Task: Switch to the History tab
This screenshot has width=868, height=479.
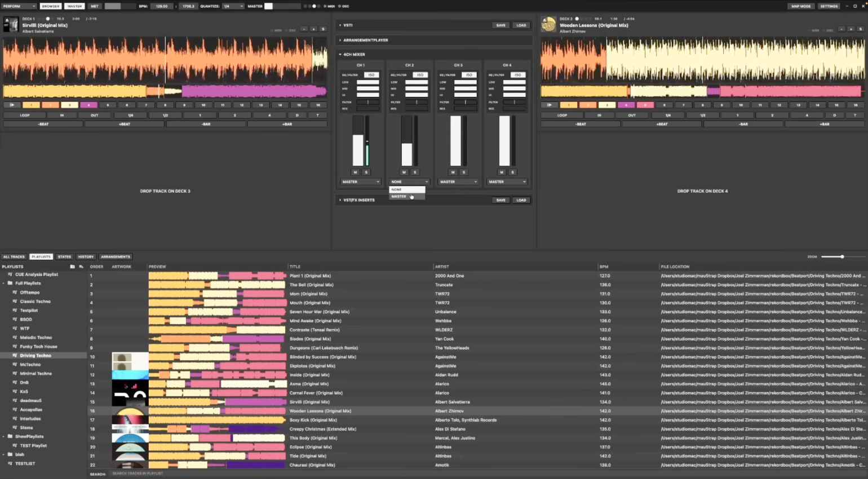Action: coord(86,256)
